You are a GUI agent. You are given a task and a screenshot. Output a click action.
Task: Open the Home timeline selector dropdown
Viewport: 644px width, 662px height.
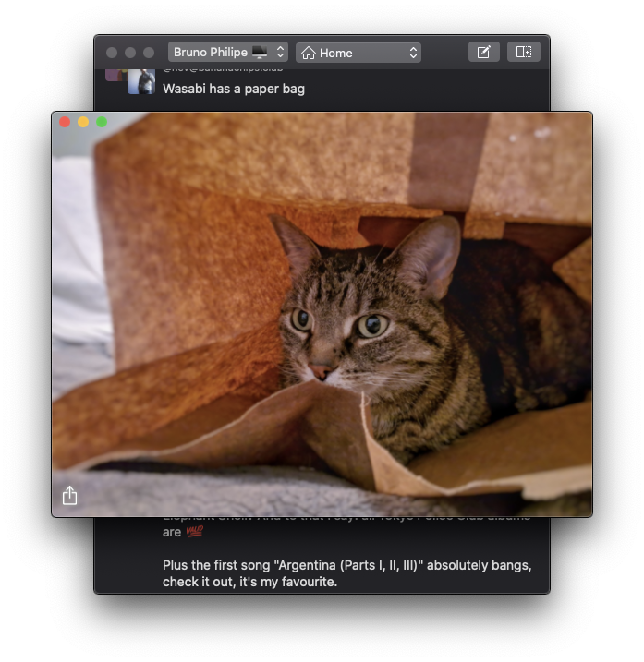click(358, 53)
